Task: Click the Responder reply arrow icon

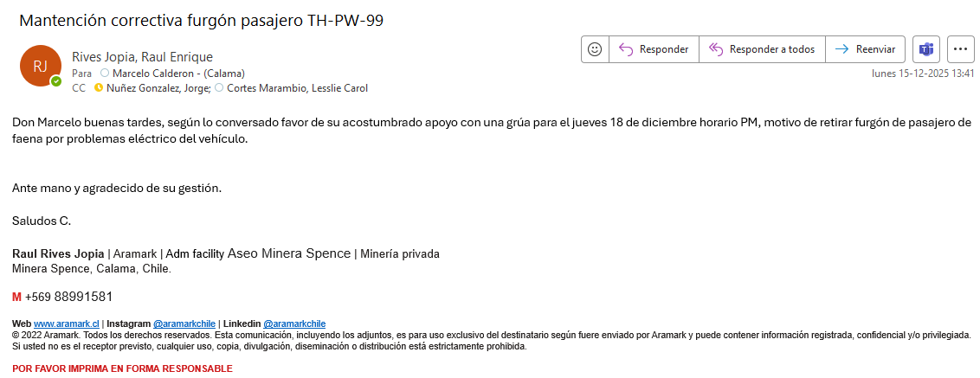Action: (x=627, y=49)
